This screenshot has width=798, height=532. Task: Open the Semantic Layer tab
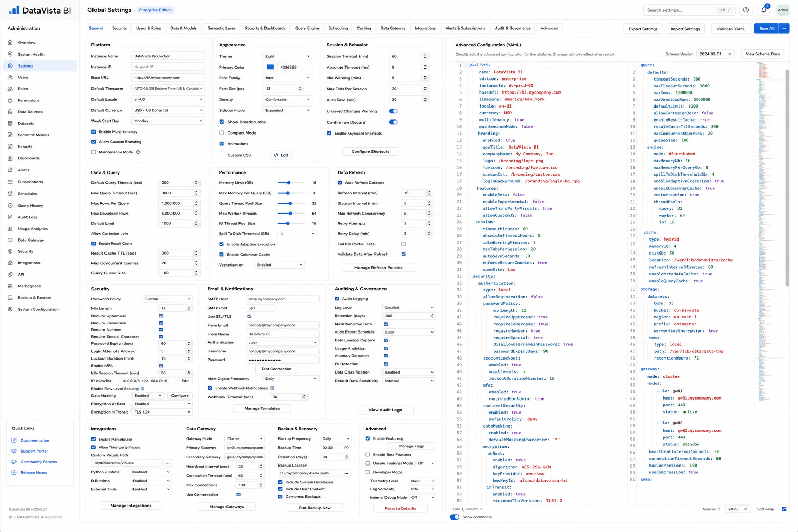pos(221,28)
